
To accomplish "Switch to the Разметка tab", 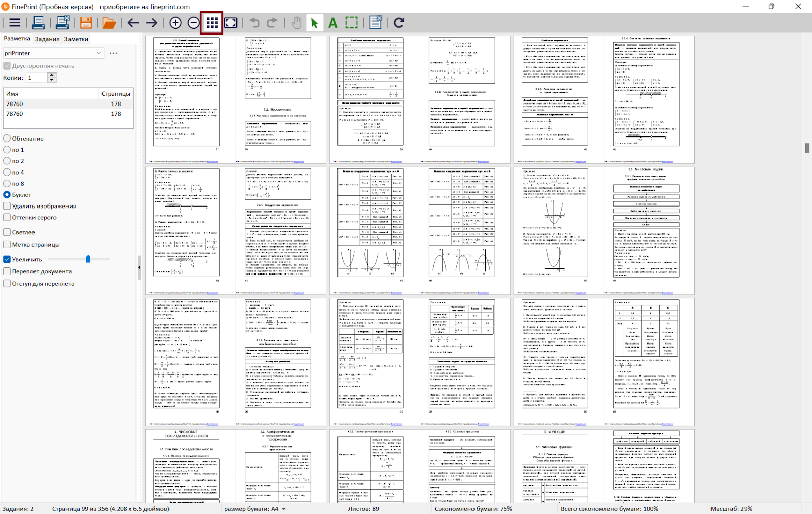I will pyautogui.click(x=17, y=39).
